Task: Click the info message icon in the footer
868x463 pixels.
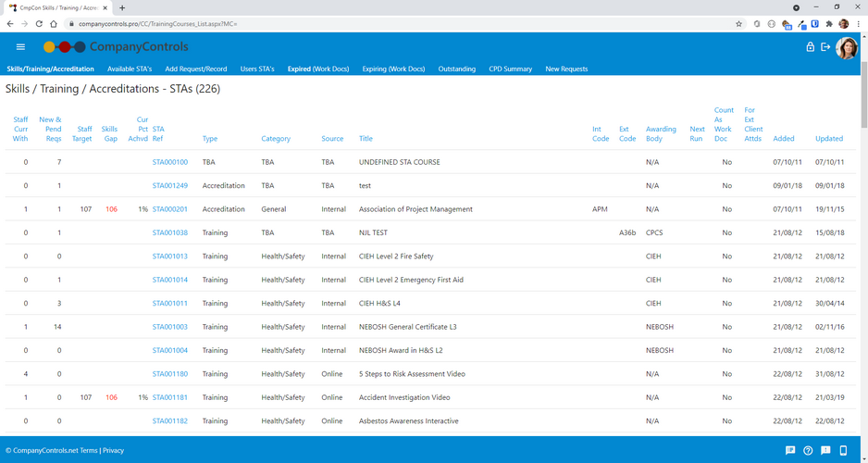Action: (x=825, y=450)
